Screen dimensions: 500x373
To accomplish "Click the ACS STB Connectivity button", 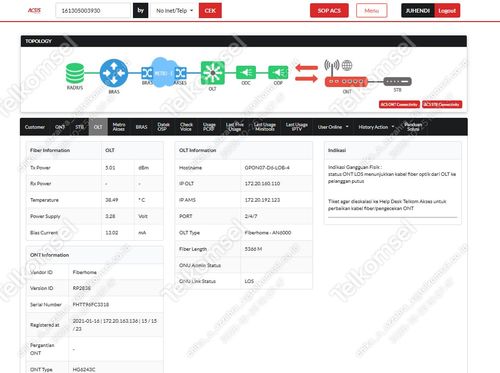I will tap(442, 104).
